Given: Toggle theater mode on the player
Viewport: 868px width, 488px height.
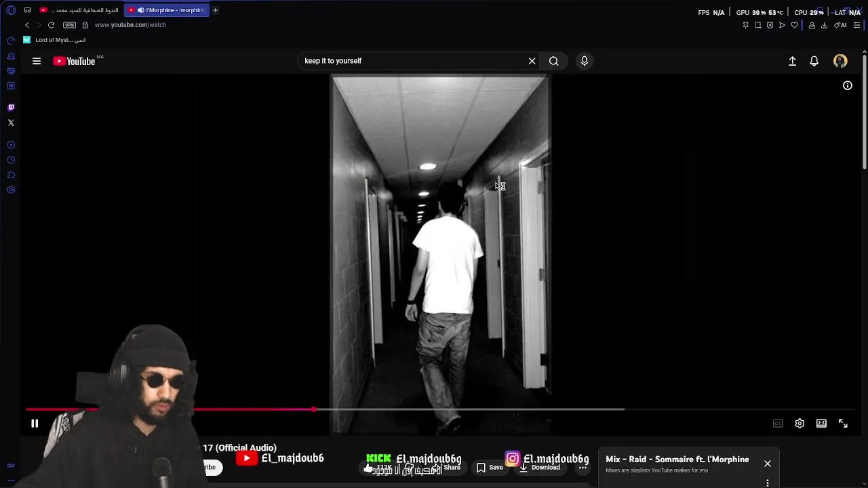Looking at the screenshot, I should [x=821, y=424].
